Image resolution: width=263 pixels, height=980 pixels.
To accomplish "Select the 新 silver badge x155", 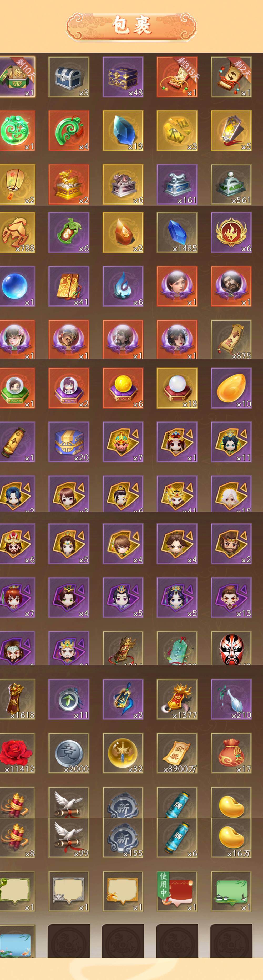I will [x=123, y=837].
